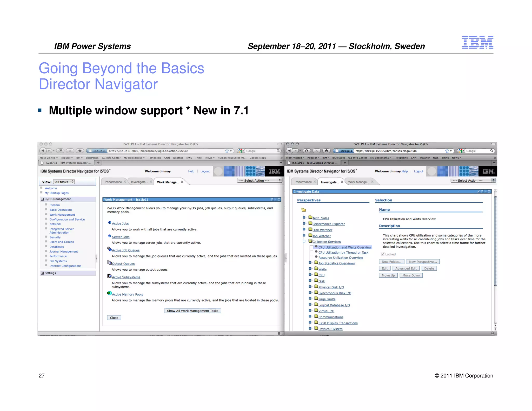The image size is (532, 411).
Task: Expand the Job Statistics Overviews node
Action: [310, 262]
